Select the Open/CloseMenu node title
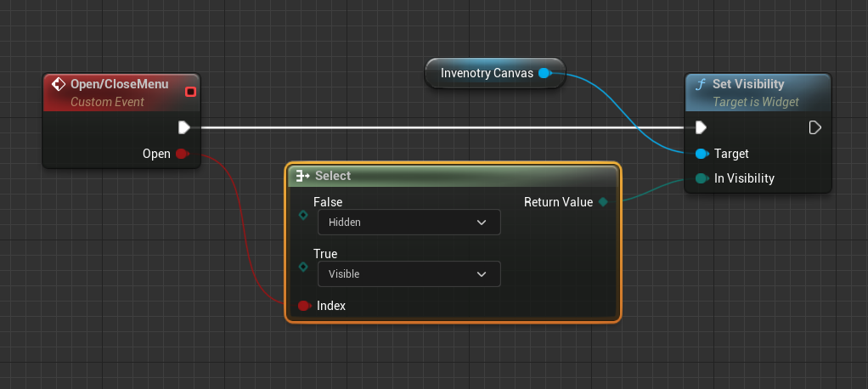The image size is (868, 389). pos(120,84)
